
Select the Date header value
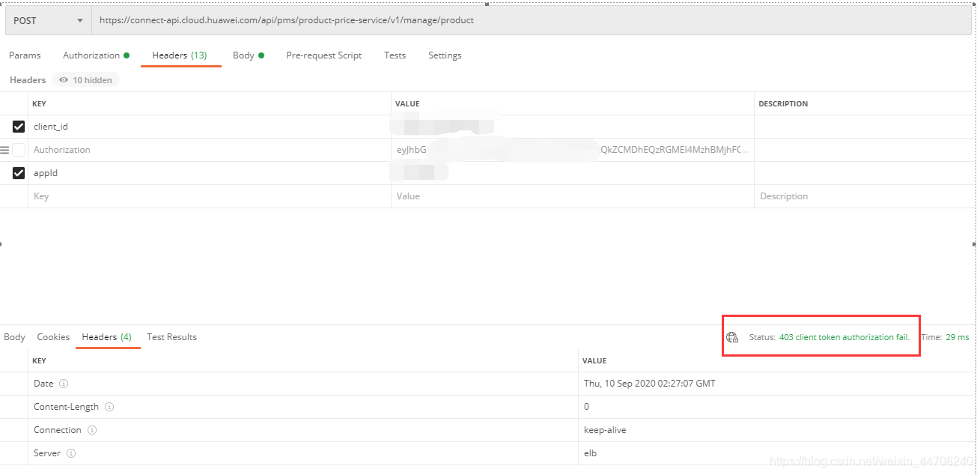click(x=650, y=384)
